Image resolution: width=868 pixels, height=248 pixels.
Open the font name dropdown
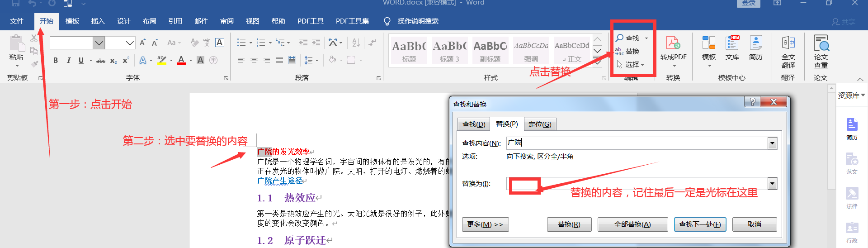pos(99,43)
